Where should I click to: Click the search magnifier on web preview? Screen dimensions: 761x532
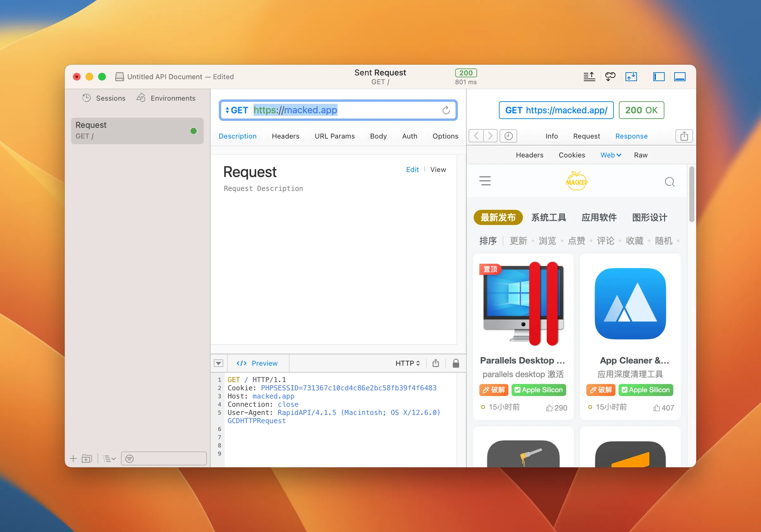(669, 181)
